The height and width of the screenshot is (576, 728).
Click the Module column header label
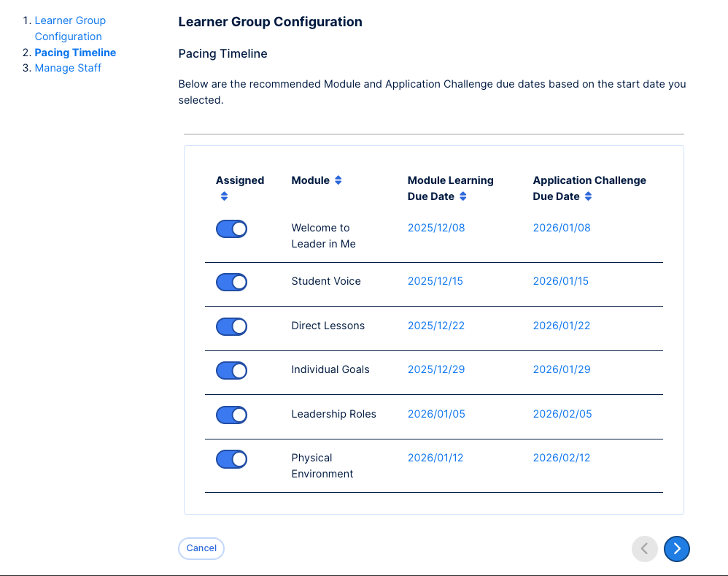point(310,180)
